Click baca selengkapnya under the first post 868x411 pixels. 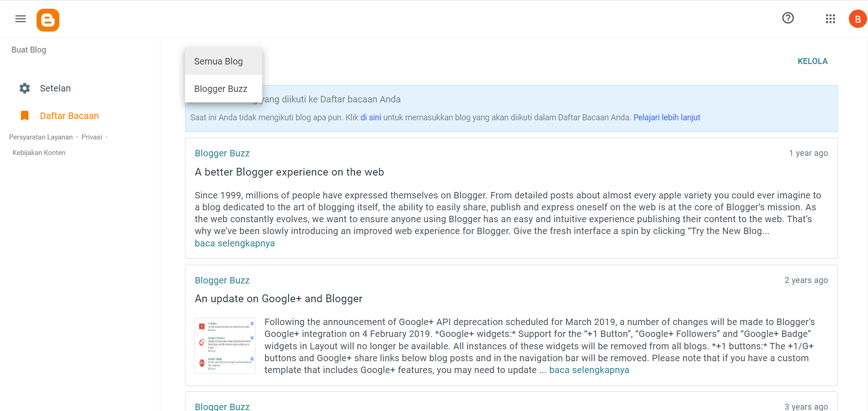click(235, 243)
